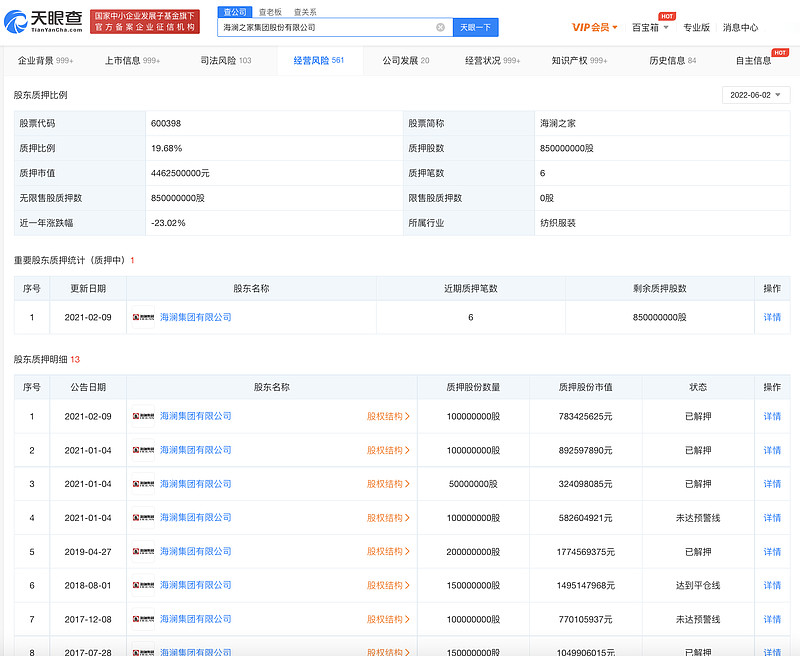
Task: Open the 消息中心 link
Action: pyautogui.click(x=740, y=28)
